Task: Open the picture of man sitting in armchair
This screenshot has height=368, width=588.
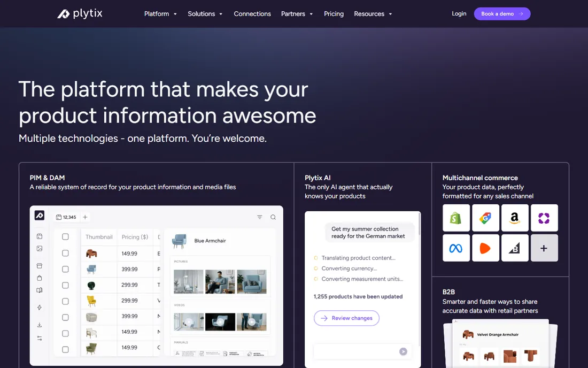Action: pyautogui.click(x=220, y=281)
